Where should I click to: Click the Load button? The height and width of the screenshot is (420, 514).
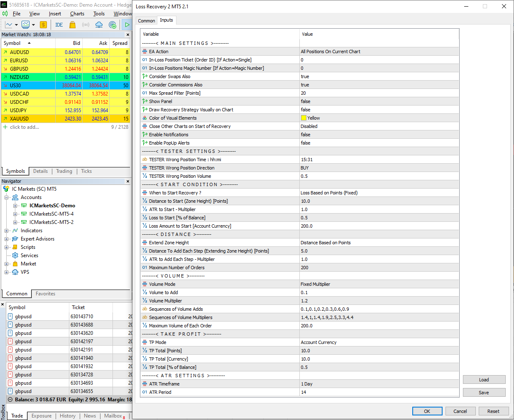click(484, 379)
